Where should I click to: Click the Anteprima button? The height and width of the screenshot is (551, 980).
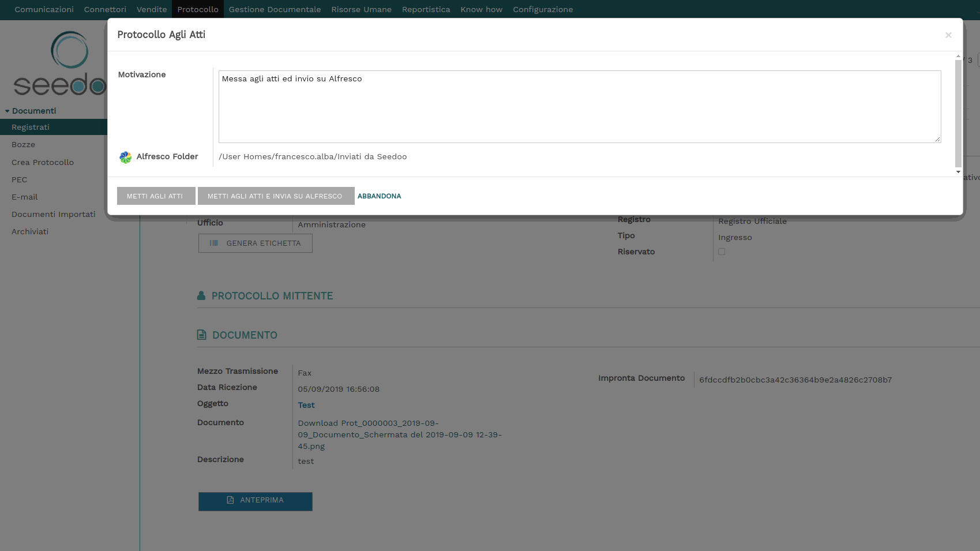pyautogui.click(x=256, y=501)
